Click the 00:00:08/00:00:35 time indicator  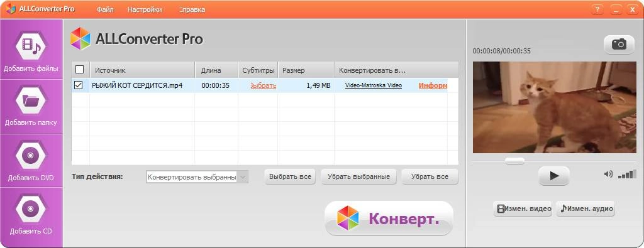[x=501, y=51]
